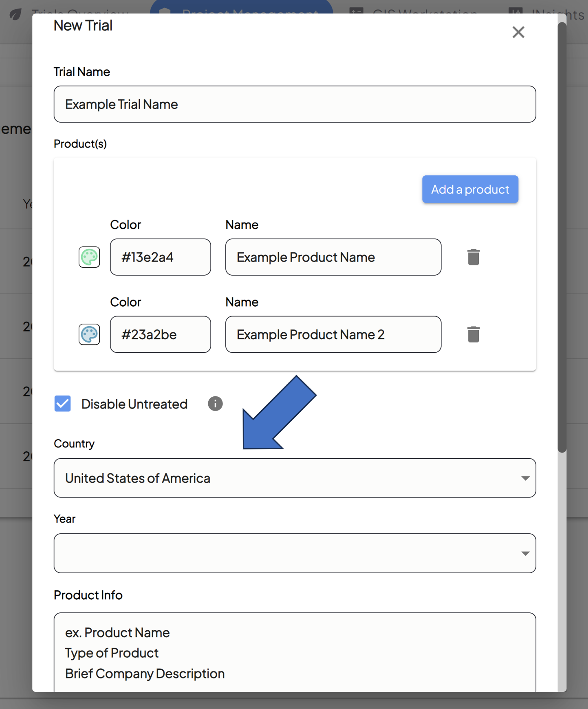The image size is (588, 709).
Task: Open the green palette color picker
Action: 89,257
